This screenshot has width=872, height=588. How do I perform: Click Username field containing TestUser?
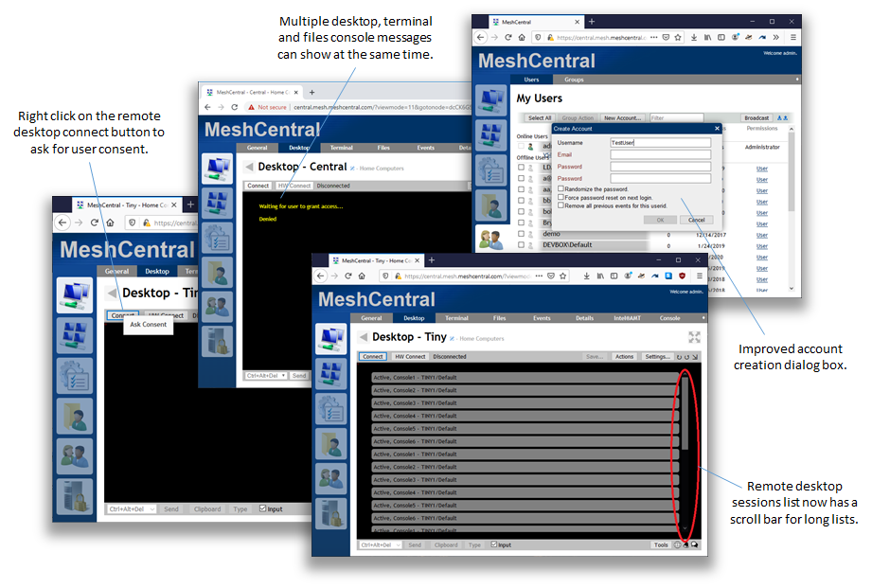[x=660, y=142]
